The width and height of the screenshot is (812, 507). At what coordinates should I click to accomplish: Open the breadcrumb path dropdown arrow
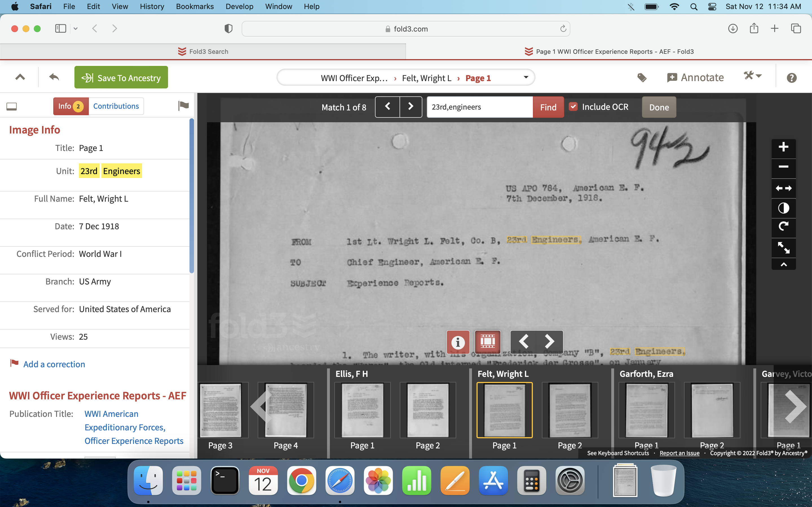click(526, 77)
